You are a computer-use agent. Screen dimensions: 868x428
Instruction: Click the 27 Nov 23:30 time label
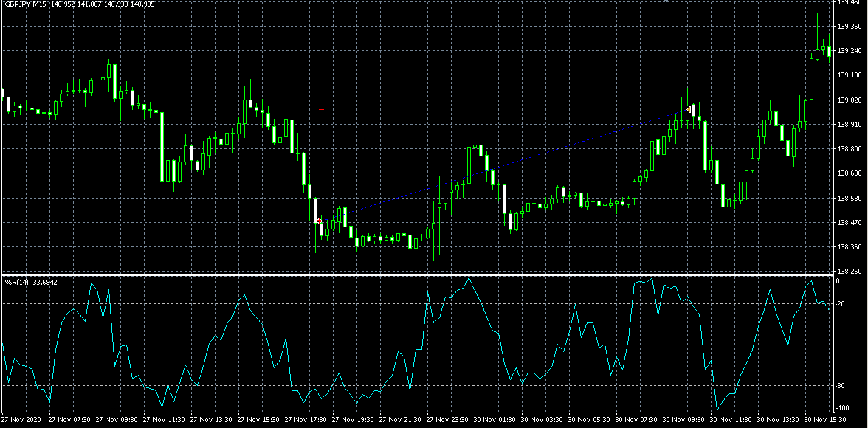(x=448, y=420)
